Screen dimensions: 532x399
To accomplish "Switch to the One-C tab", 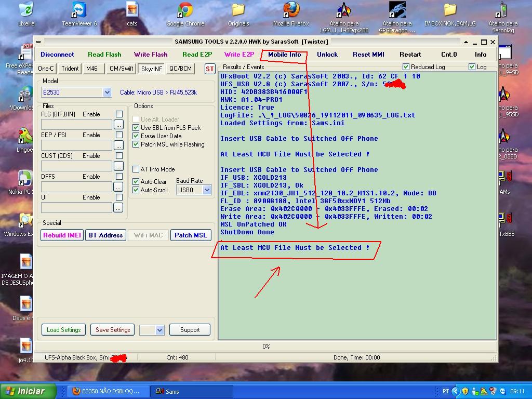I will pos(46,69).
